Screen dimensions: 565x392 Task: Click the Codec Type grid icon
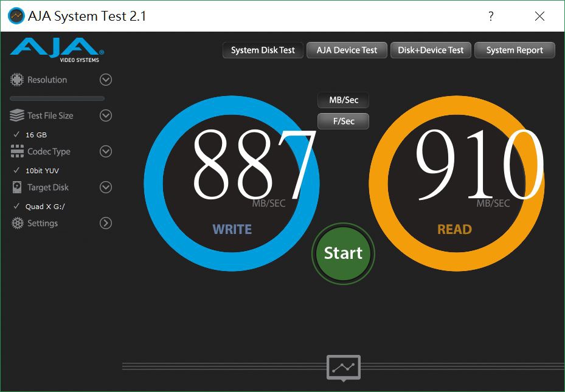17,151
